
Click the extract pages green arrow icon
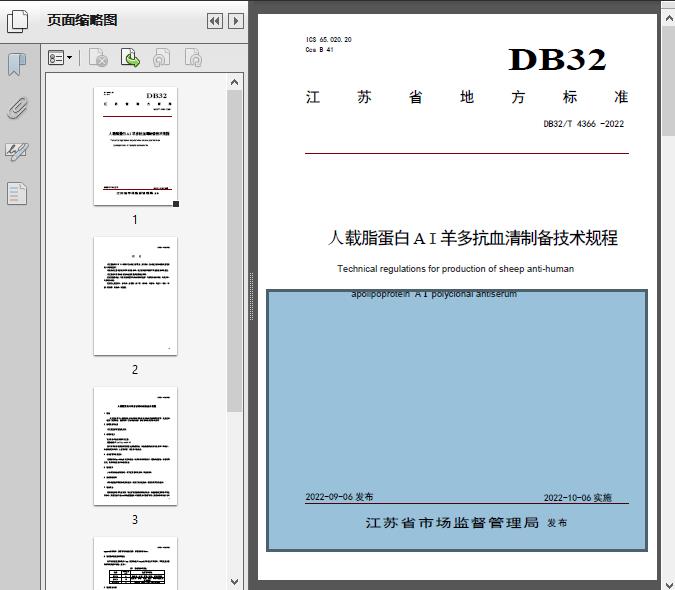pos(130,58)
